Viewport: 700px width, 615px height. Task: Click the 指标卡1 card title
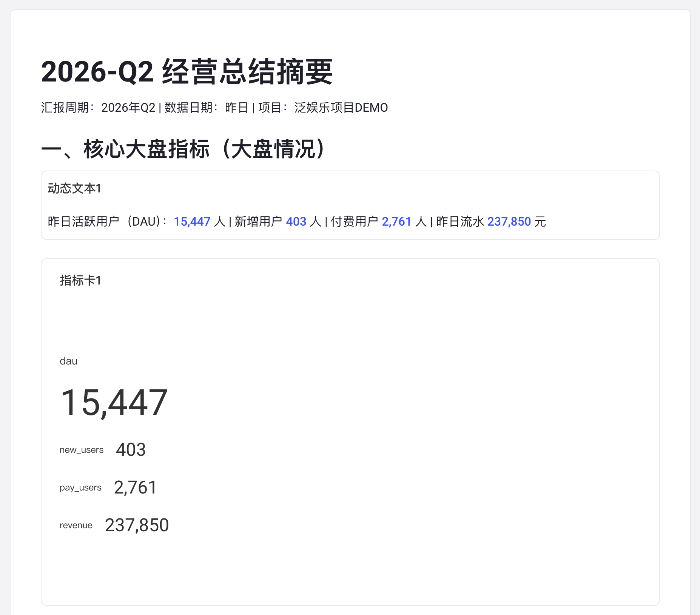pos(80,280)
